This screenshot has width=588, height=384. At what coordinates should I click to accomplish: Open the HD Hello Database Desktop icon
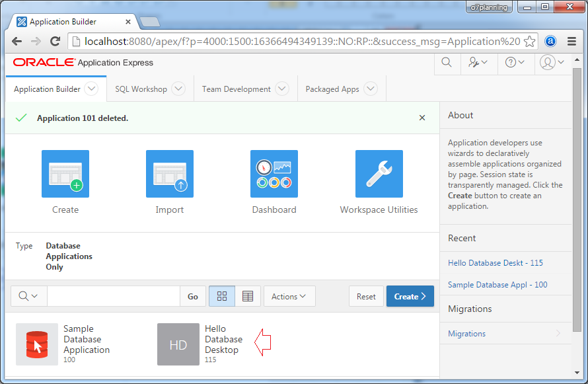178,344
